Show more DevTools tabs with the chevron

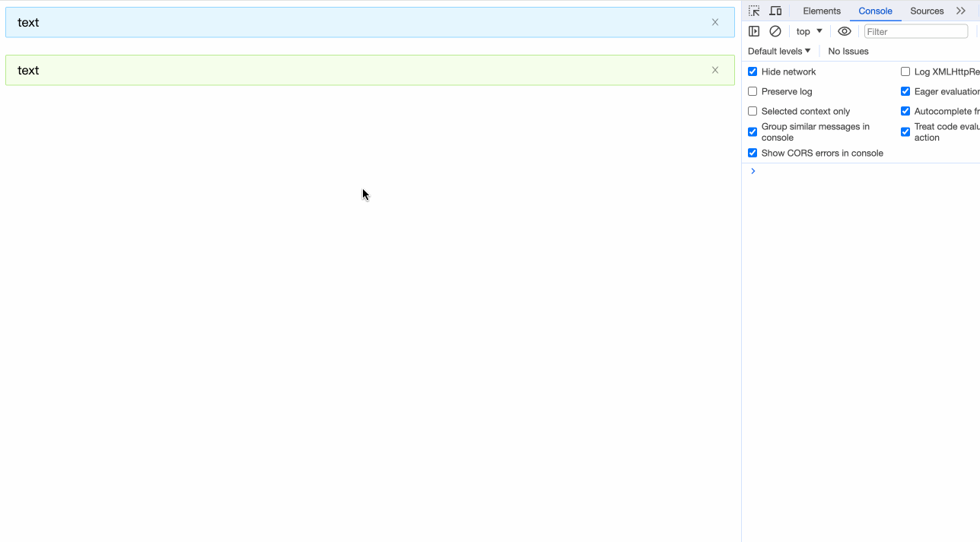click(961, 11)
